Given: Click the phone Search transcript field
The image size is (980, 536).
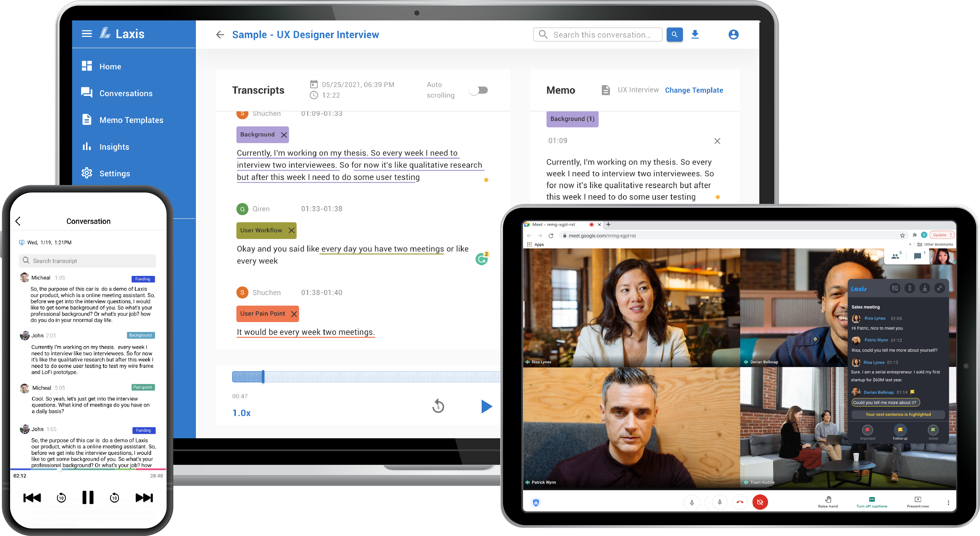Looking at the screenshot, I should [x=87, y=261].
